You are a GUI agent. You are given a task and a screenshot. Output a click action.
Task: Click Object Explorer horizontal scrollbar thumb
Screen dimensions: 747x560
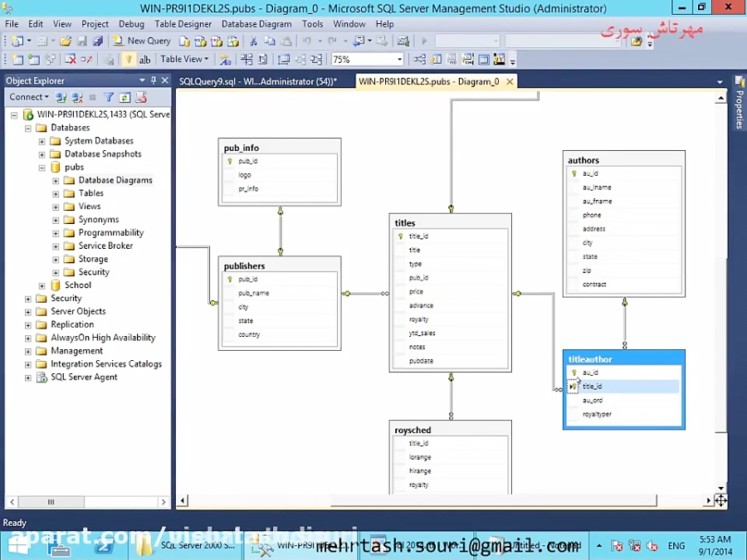click(x=51, y=502)
